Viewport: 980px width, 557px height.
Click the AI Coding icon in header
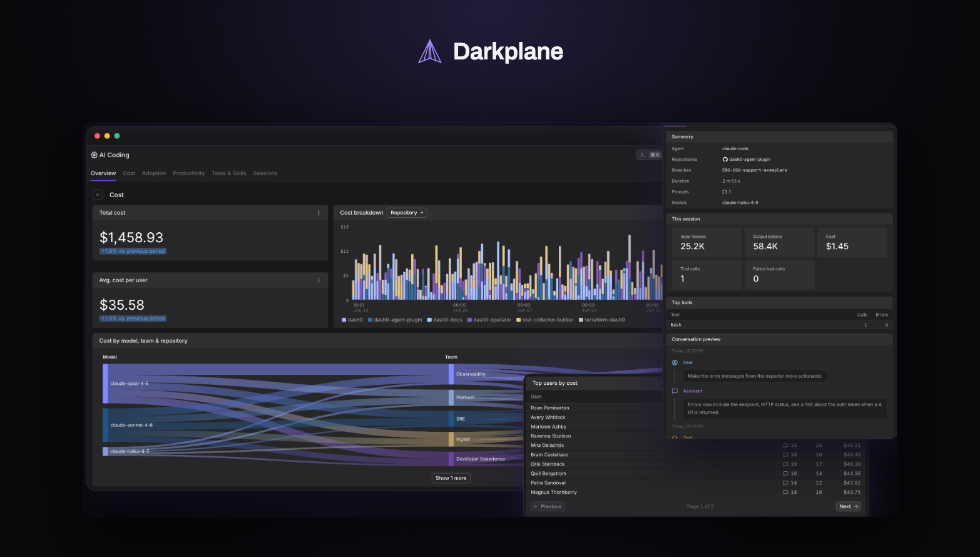94,155
